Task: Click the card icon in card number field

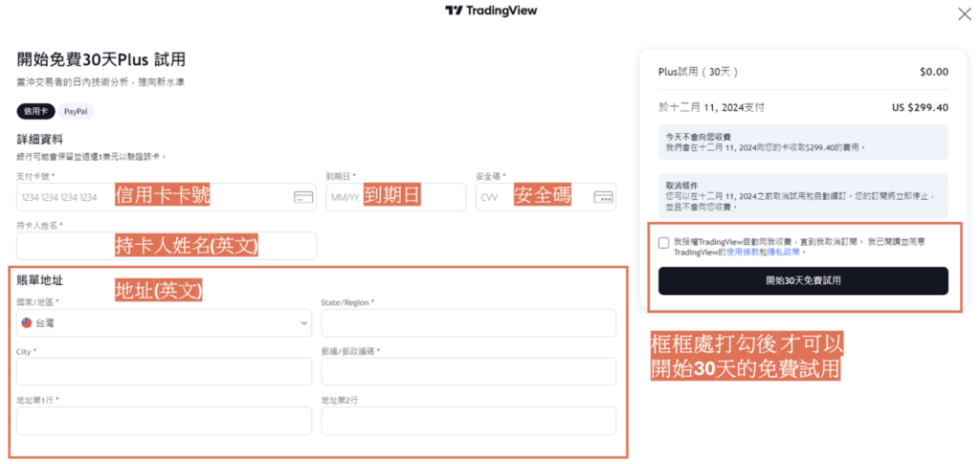Action: 303,197
